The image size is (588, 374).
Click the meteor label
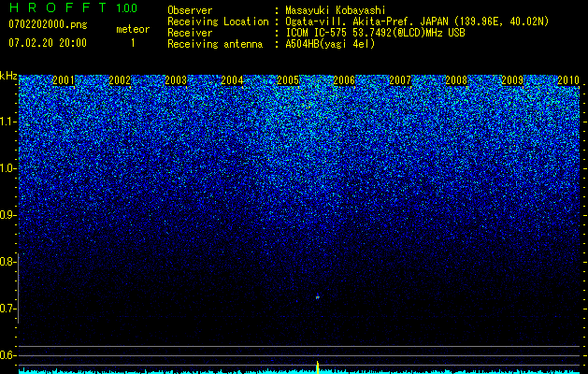133,29
